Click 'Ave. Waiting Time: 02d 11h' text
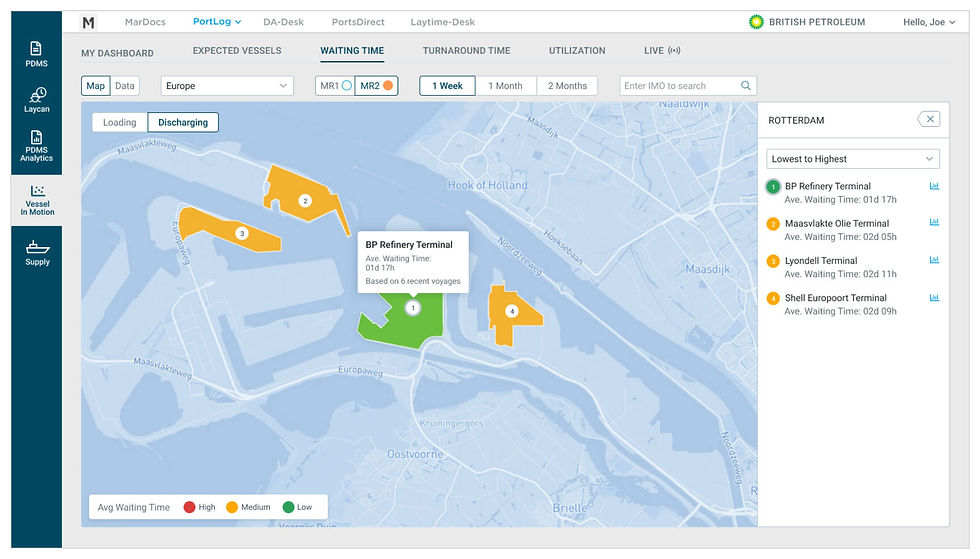The width and height of the screenshot is (980, 559). click(840, 274)
